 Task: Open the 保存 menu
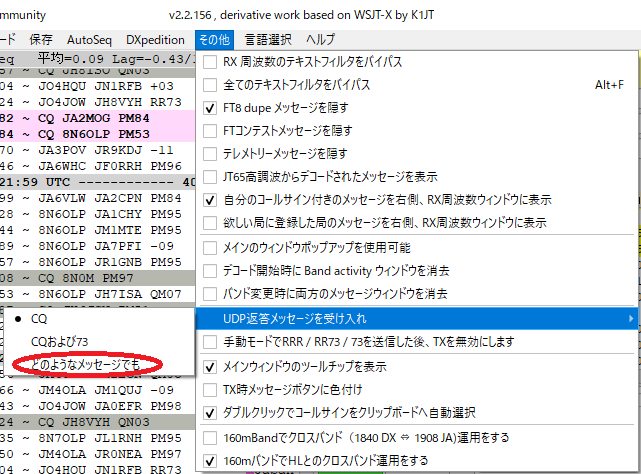point(41,40)
